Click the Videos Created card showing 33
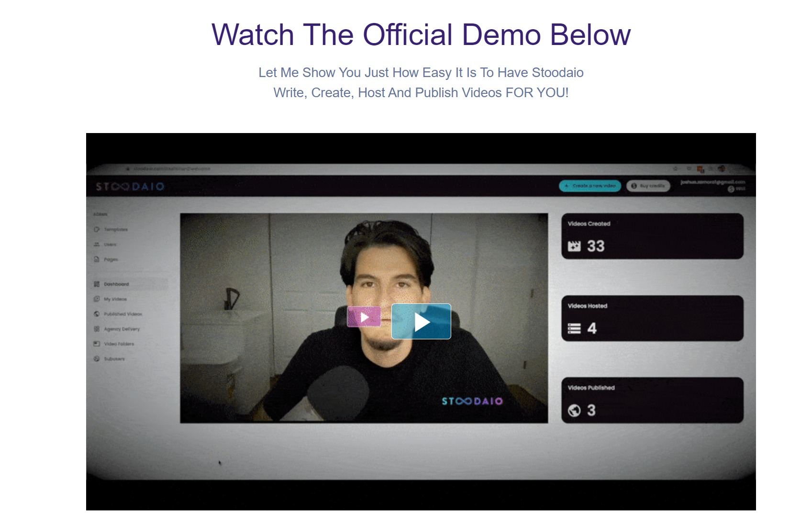812x525 pixels. tap(652, 236)
